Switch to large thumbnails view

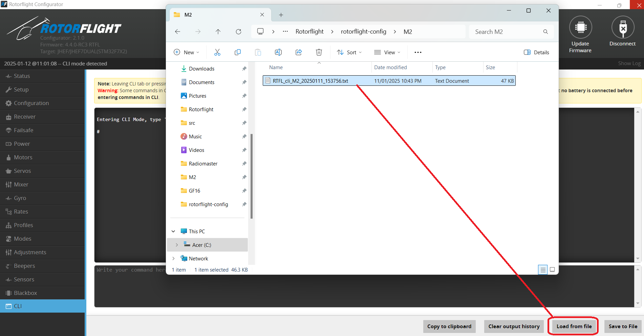point(552,270)
